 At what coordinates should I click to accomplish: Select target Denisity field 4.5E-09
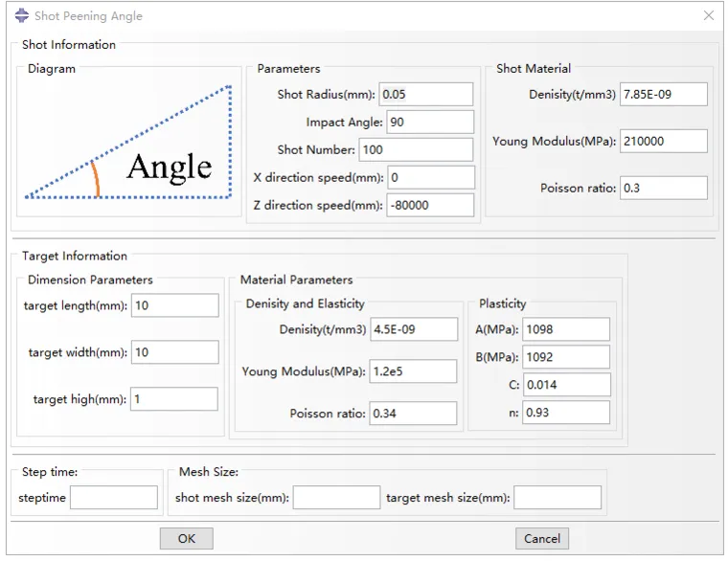414,329
